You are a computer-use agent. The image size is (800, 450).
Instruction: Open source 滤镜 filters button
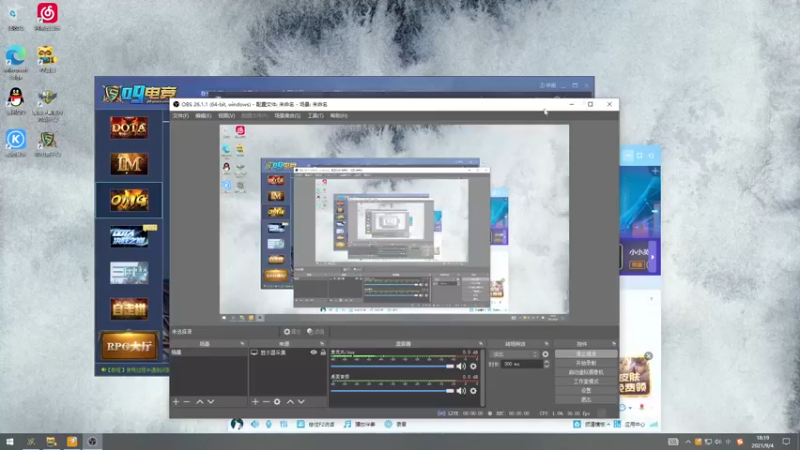coord(316,332)
